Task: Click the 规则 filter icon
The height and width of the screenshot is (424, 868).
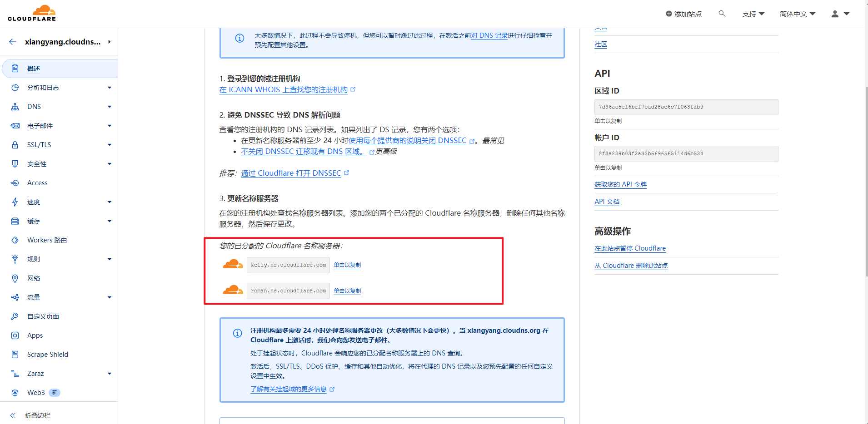Action: 15,259
